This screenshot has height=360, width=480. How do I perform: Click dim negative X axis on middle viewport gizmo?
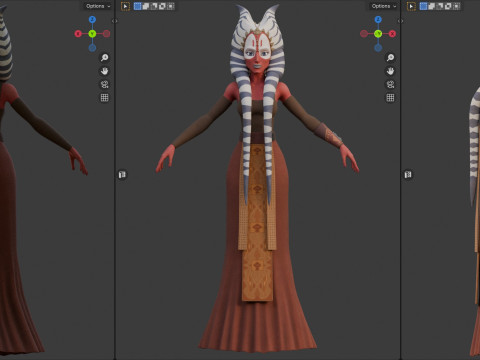click(364, 34)
